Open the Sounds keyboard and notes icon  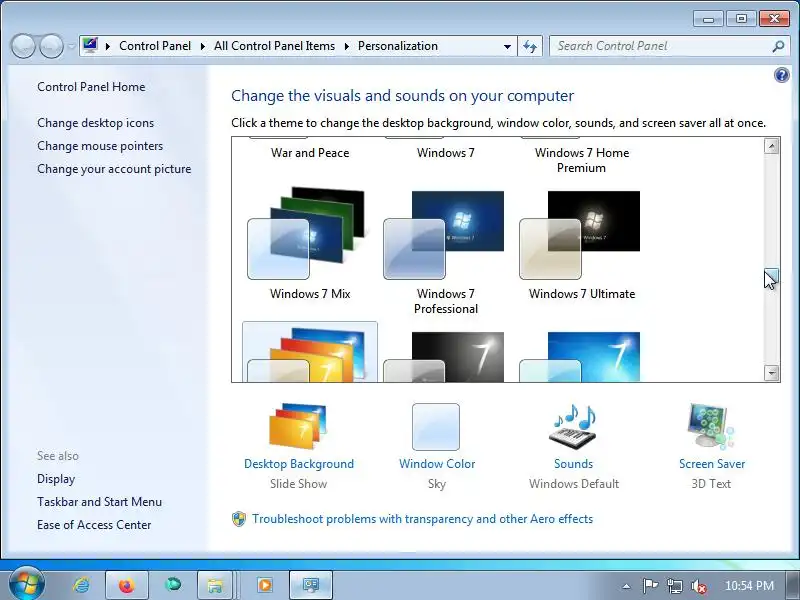pyautogui.click(x=573, y=426)
